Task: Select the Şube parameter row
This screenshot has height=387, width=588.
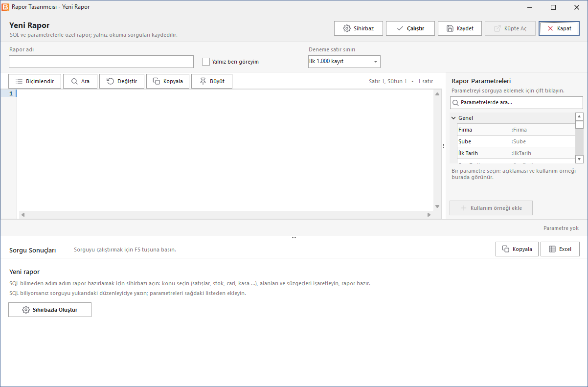Action: coord(516,141)
